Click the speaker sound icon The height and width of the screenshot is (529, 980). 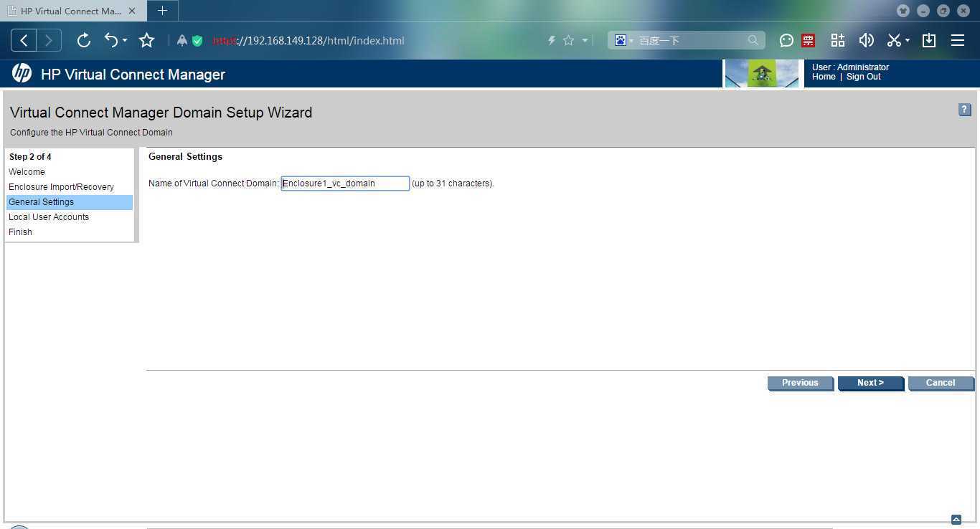(x=867, y=40)
